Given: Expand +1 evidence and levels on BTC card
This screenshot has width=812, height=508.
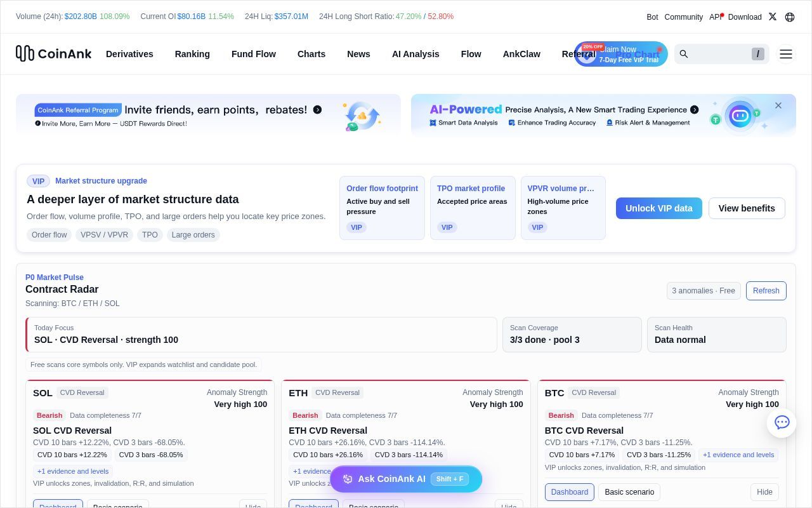Looking at the screenshot, I should (738, 455).
